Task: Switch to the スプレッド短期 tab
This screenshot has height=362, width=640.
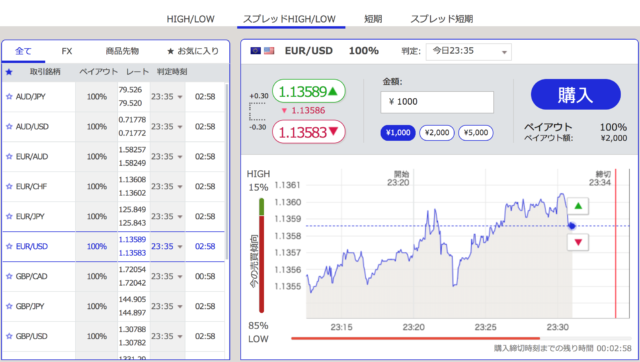Action: pos(442,19)
